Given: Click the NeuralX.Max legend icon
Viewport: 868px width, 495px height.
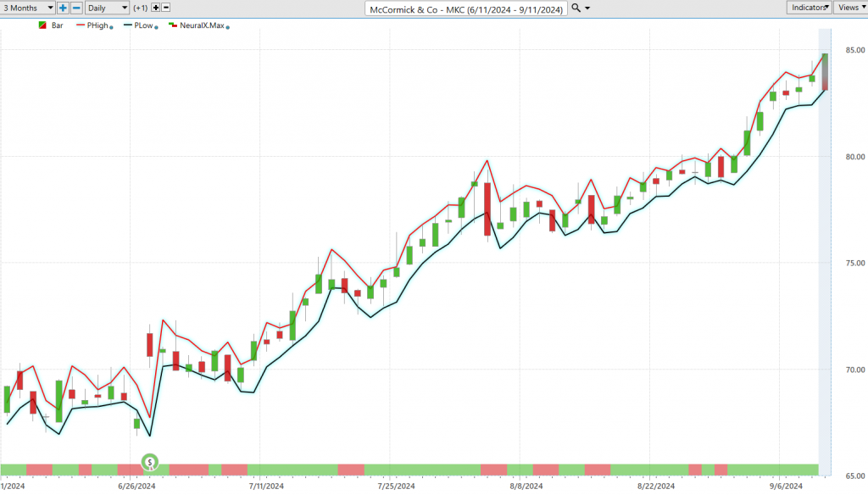Looking at the screenshot, I should coord(173,25).
